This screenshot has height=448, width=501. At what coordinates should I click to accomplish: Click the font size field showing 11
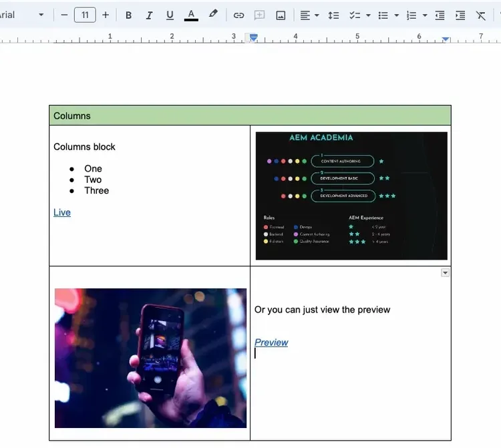pos(85,15)
